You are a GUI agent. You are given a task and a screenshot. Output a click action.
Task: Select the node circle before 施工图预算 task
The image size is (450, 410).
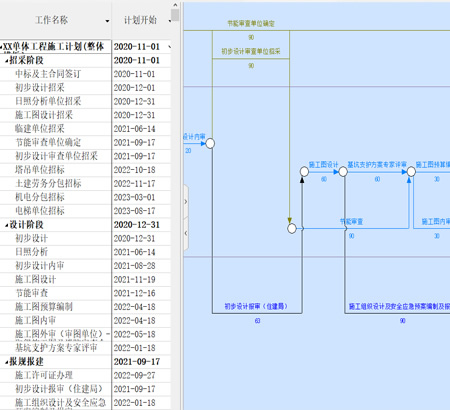(411, 172)
